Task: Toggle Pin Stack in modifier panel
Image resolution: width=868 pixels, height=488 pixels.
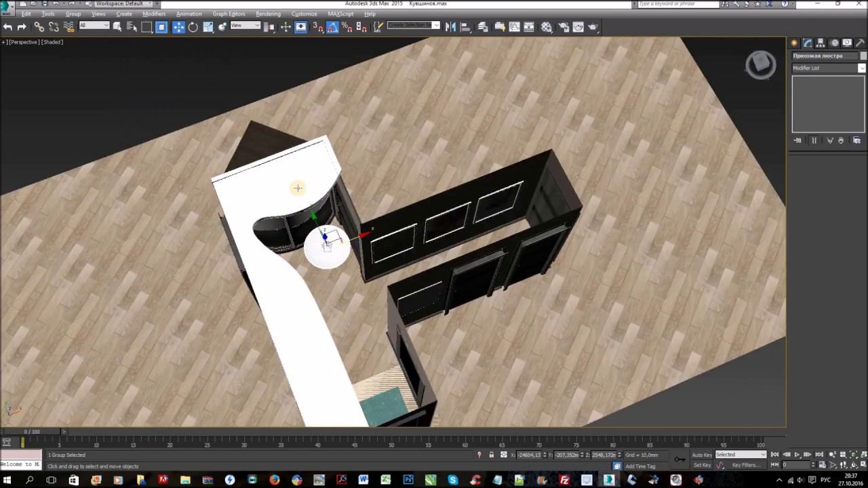Action: coord(797,140)
